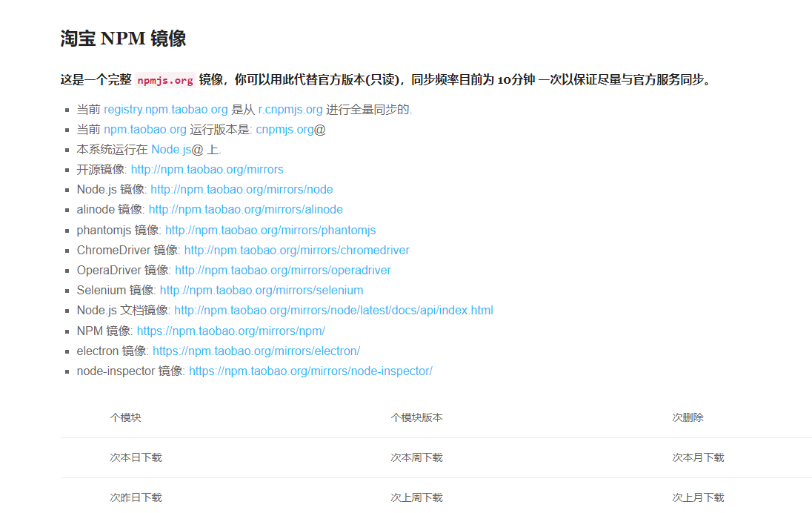Open the alinode mirror link
This screenshot has height=513, width=812.
point(246,209)
